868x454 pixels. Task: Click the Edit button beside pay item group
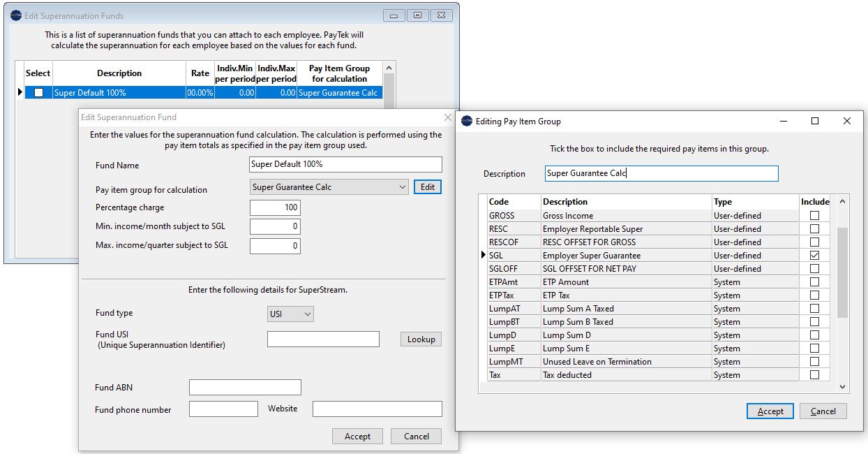click(428, 187)
